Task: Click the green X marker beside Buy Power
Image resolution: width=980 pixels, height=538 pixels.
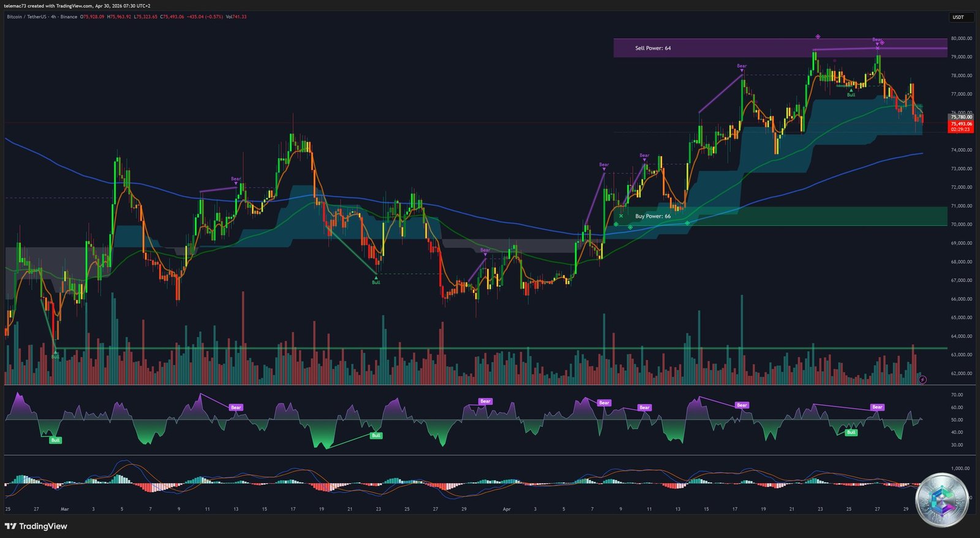Action: (621, 216)
